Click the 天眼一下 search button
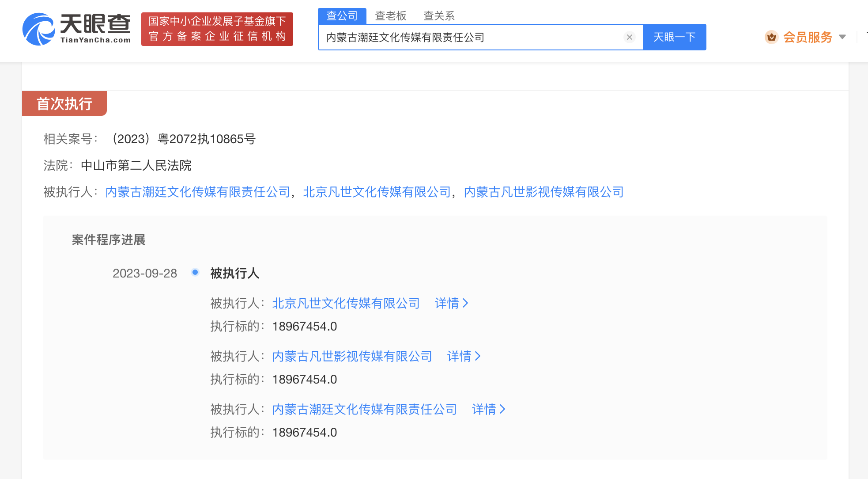Screen dimensions: 868x479 point(675,37)
